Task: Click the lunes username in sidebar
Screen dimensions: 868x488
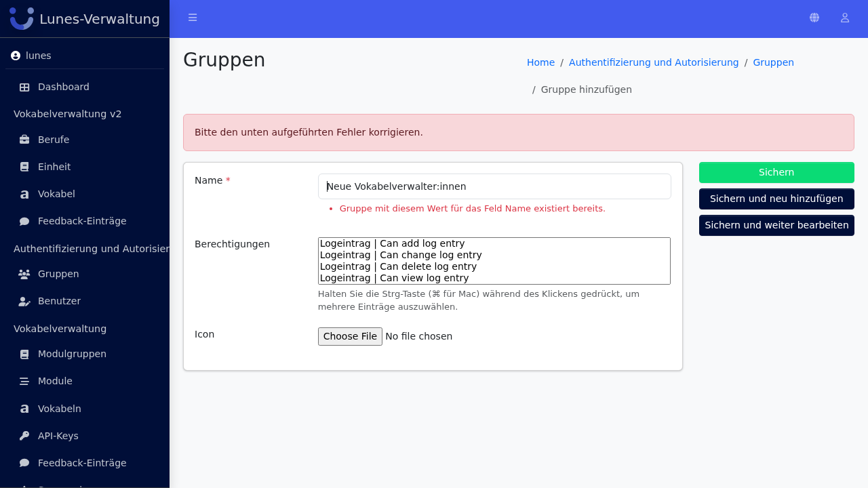Action: pyautogui.click(x=39, y=56)
